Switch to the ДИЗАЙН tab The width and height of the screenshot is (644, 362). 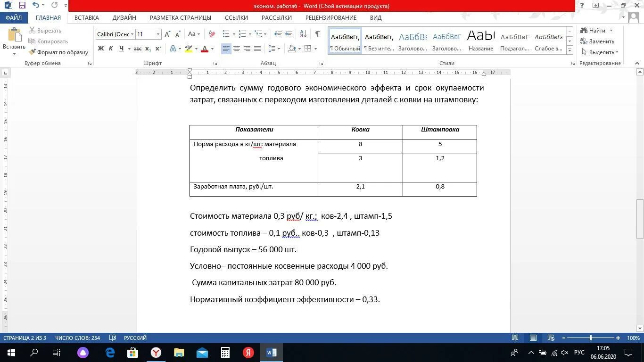click(x=124, y=17)
